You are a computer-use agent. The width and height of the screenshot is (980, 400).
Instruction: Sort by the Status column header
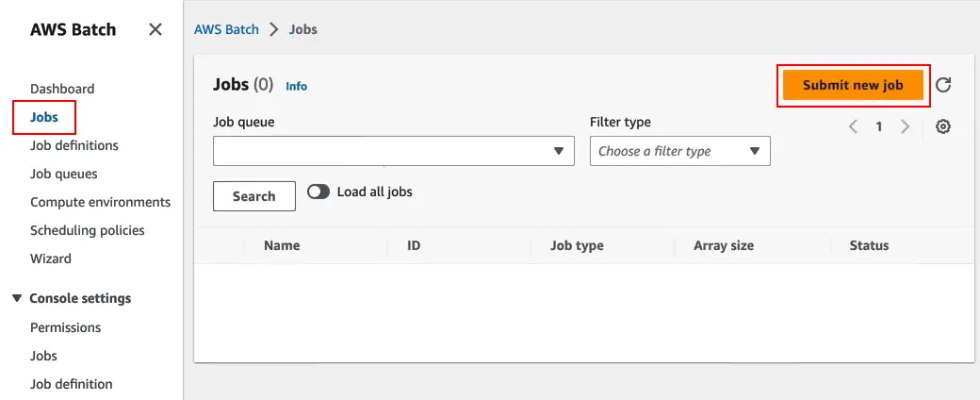tap(869, 245)
